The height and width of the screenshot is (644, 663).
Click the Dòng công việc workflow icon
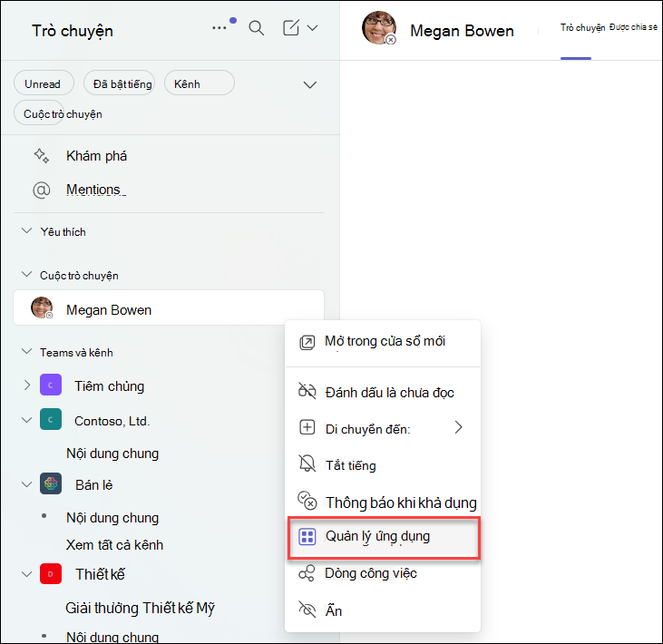(x=307, y=574)
